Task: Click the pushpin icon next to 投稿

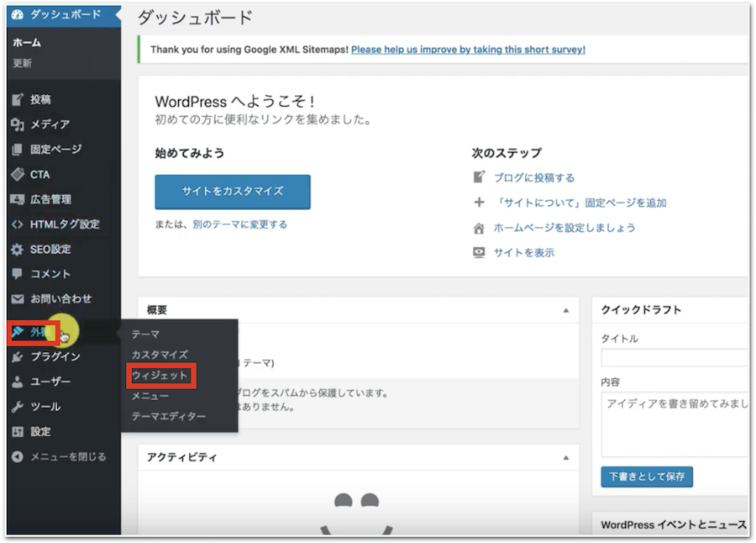Action: [x=17, y=100]
